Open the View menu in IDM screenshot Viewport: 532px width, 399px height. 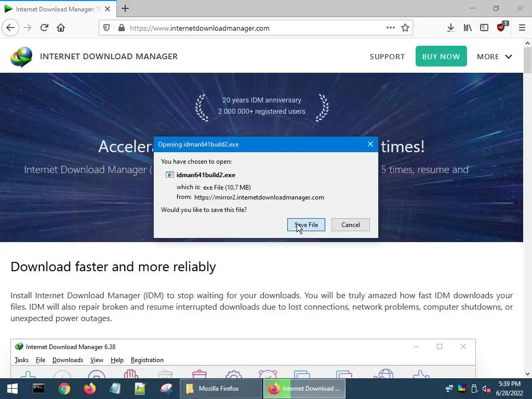pos(97,360)
